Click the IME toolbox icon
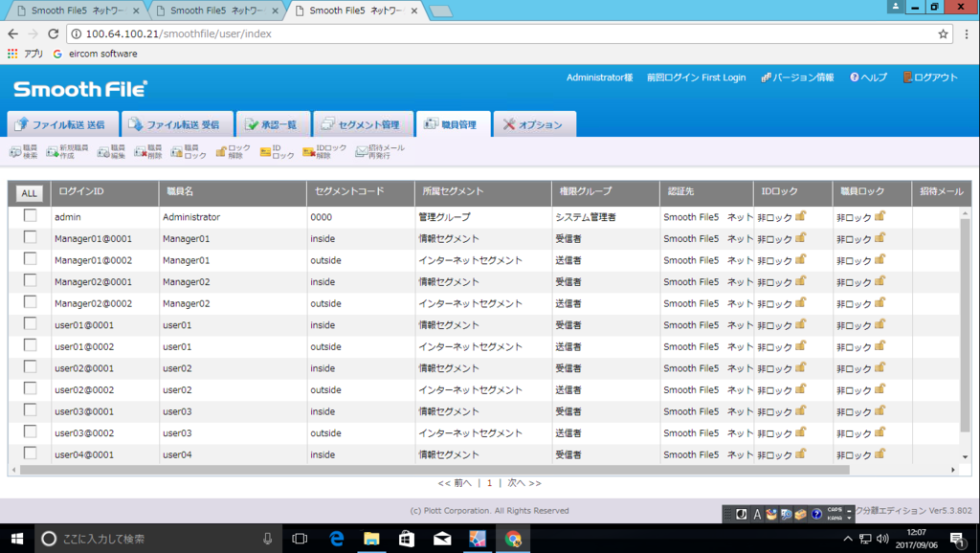The image size is (980, 553). tap(801, 515)
